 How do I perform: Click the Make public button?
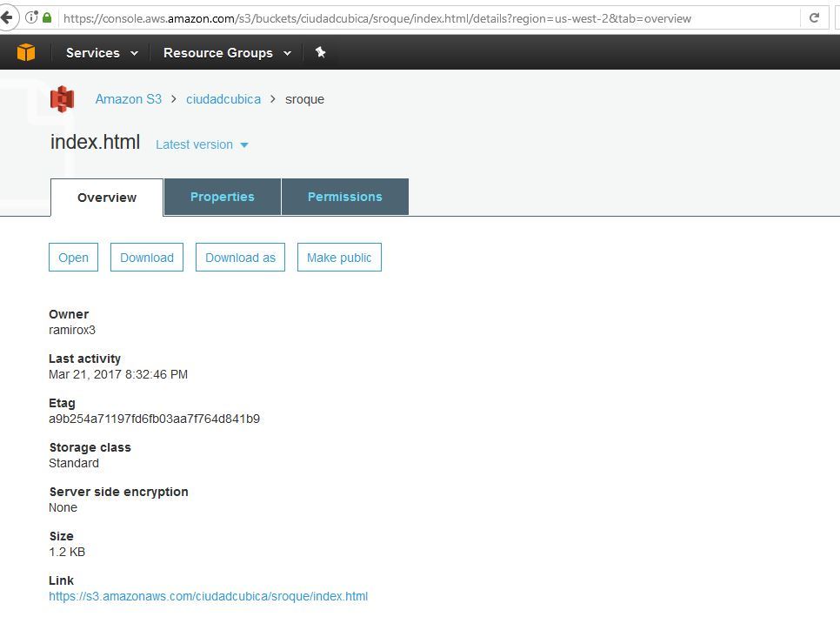tap(339, 258)
